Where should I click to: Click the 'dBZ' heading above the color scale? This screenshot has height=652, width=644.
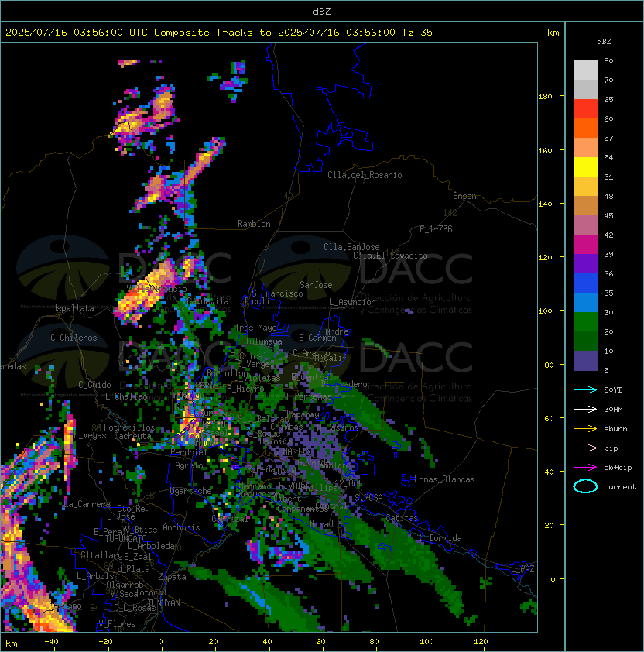click(x=604, y=42)
